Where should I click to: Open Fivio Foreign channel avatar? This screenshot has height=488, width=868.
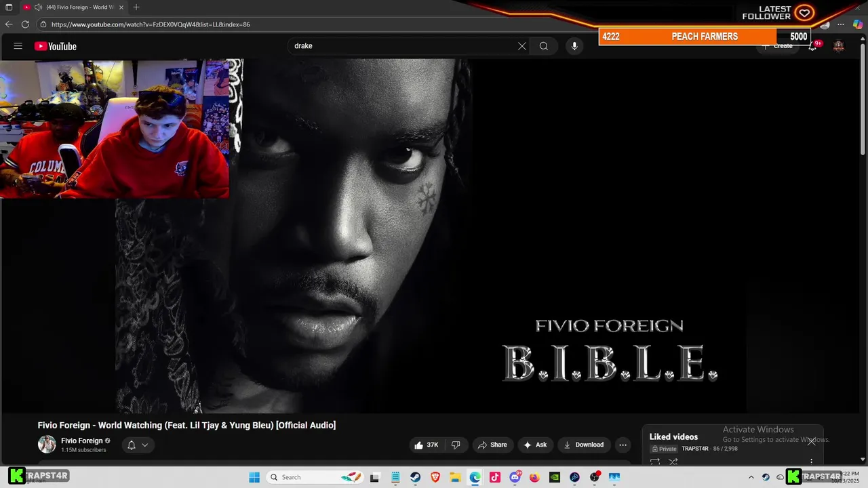(x=47, y=445)
